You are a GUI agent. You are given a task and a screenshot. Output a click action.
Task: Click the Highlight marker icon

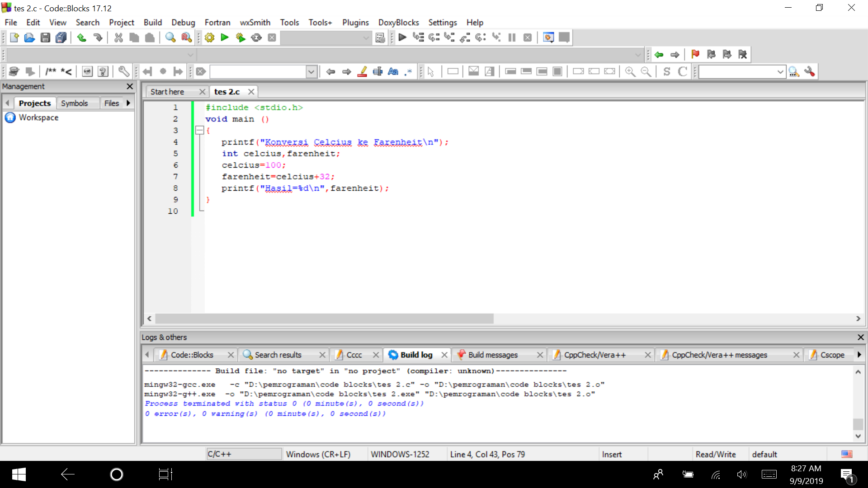coord(362,71)
